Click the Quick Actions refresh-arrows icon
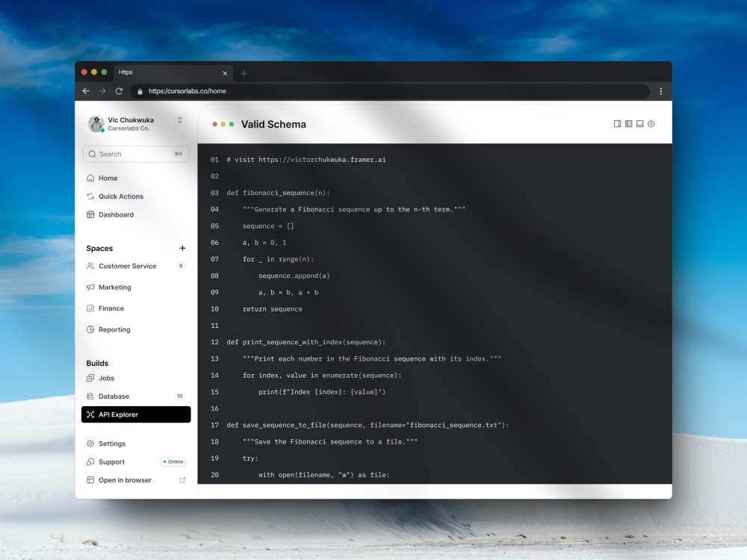Viewport: 747px width, 560px height. 90,196
